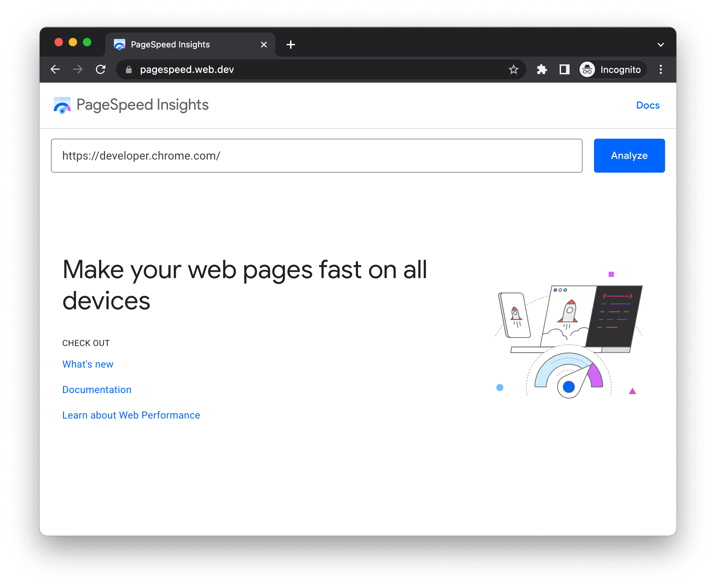Click the forward navigation arrow icon

tap(78, 70)
